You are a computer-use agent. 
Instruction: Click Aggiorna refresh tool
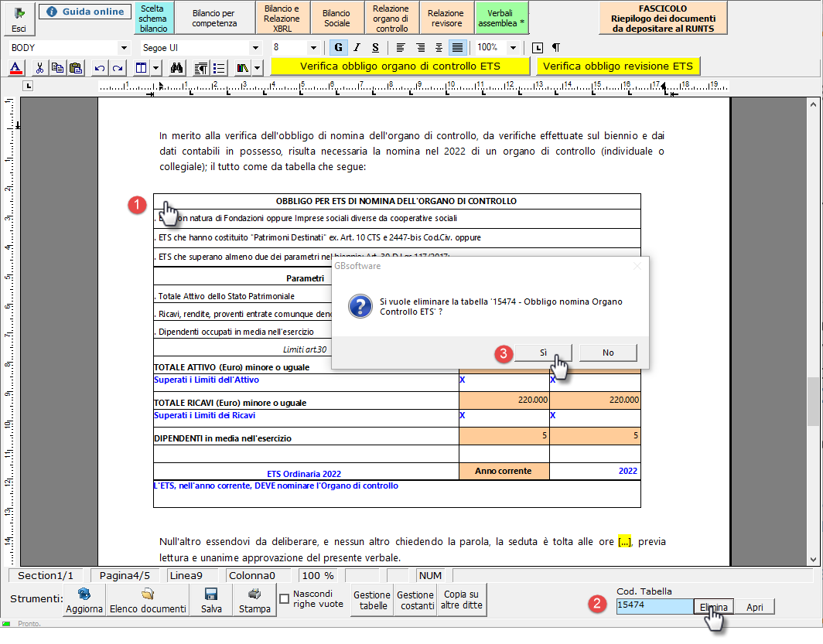tap(84, 601)
